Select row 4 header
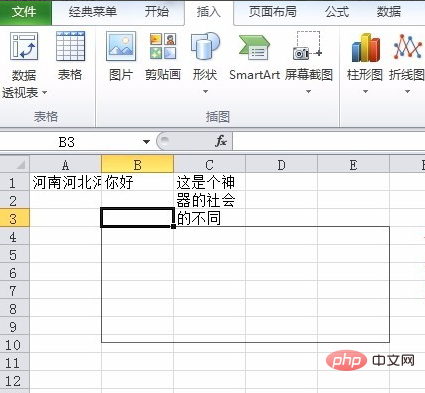 click(x=14, y=236)
